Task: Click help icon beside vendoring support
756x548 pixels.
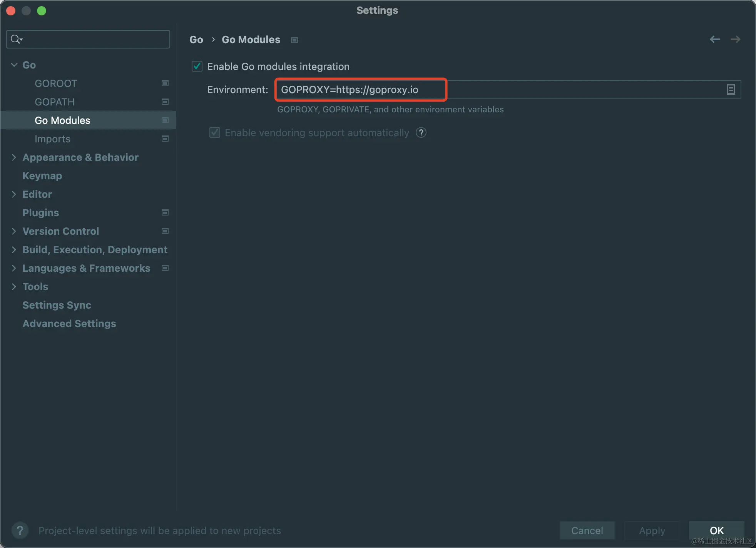Action: tap(421, 133)
